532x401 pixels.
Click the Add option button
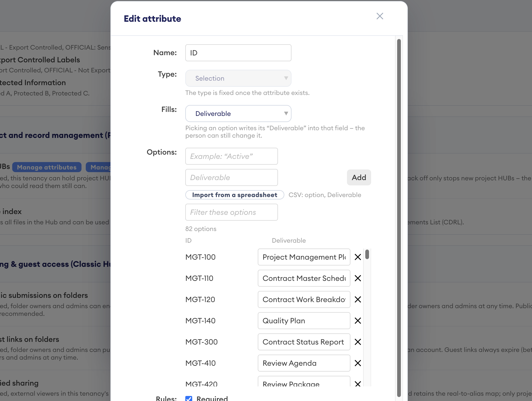pyautogui.click(x=359, y=177)
